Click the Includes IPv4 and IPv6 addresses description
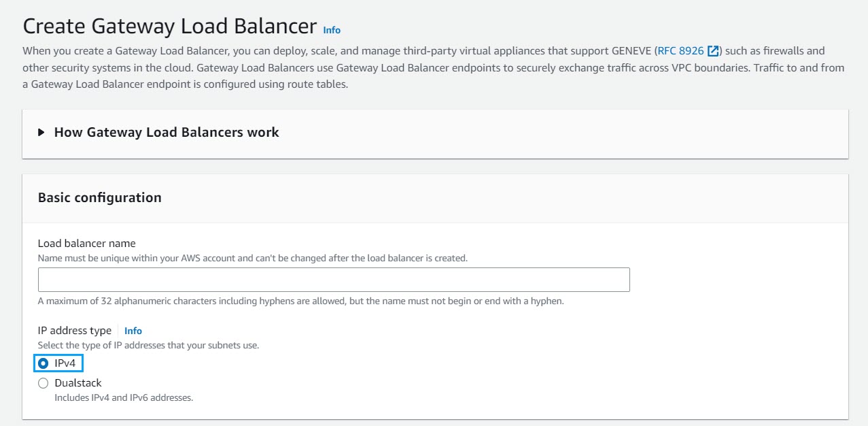The image size is (868, 426). 124,397
